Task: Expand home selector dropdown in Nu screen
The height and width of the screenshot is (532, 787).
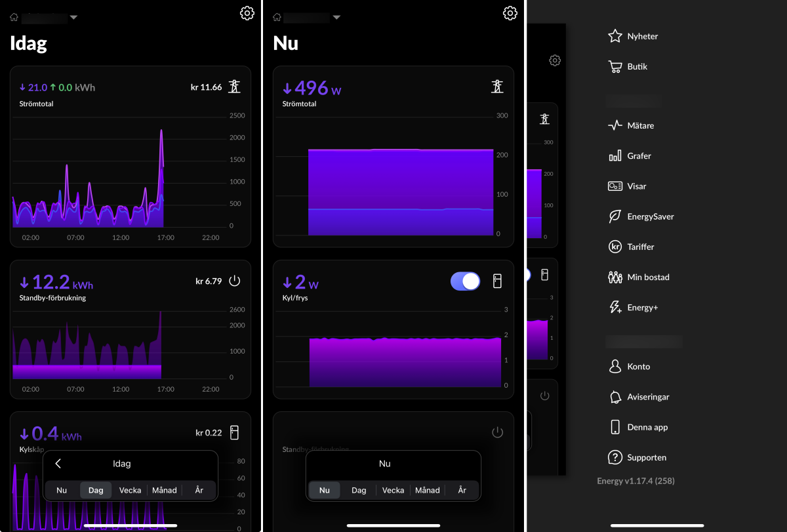Action: tap(336, 17)
